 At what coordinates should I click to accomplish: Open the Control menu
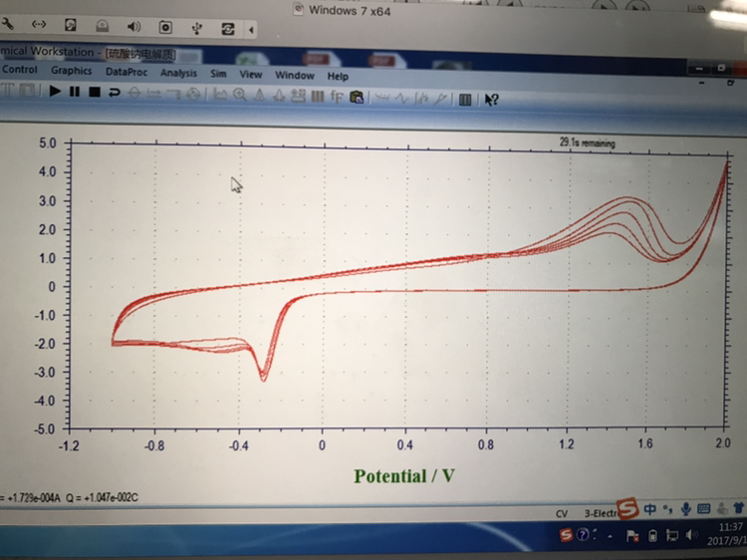coord(20,70)
